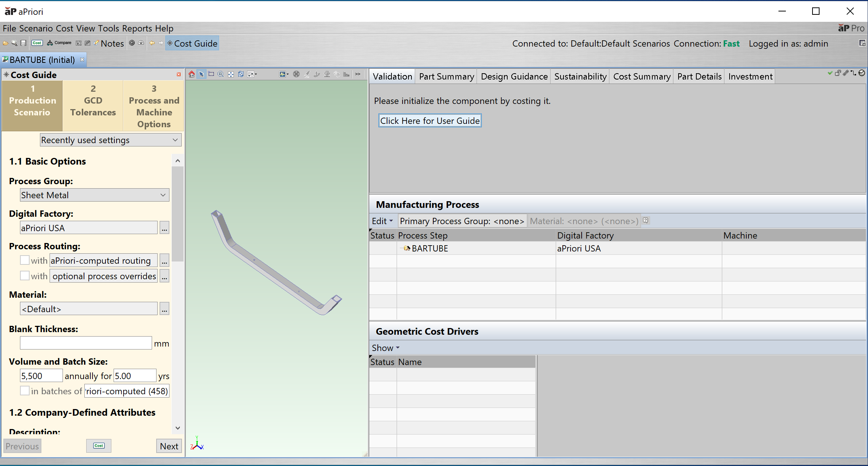Open the analysis monitor dropdown arrow
The image size is (868, 466).
288,74
